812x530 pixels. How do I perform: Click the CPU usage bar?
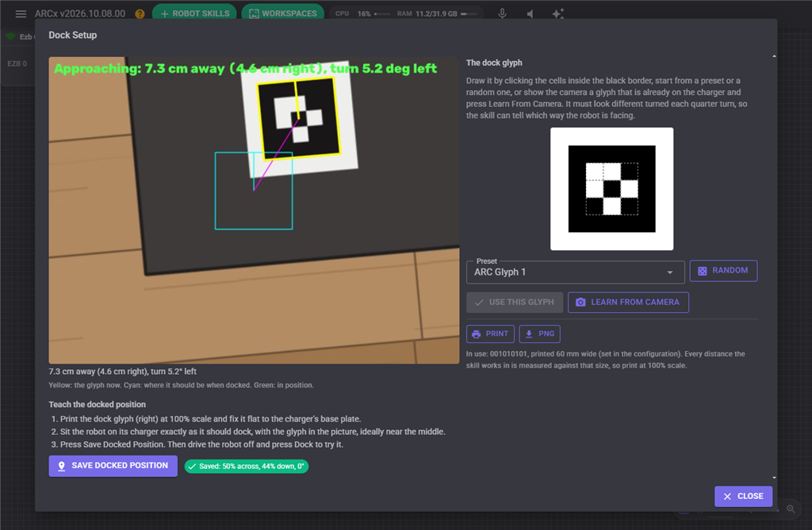coord(382,14)
